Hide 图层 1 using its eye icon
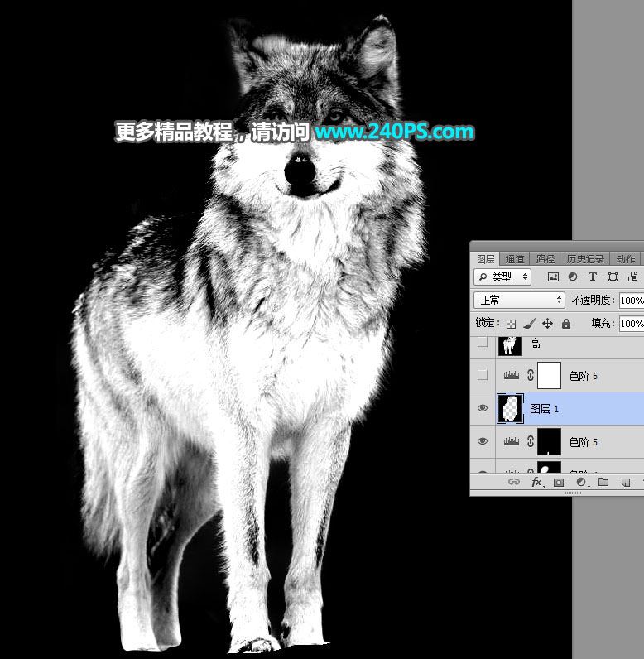This screenshot has height=659, width=644. pos(483,408)
